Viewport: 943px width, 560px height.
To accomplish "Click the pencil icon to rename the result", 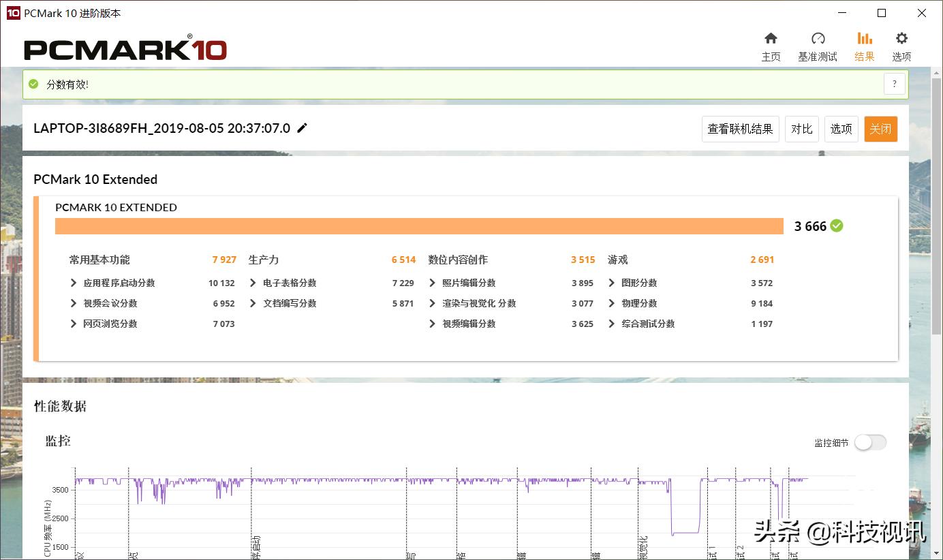I will [x=302, y=128].
